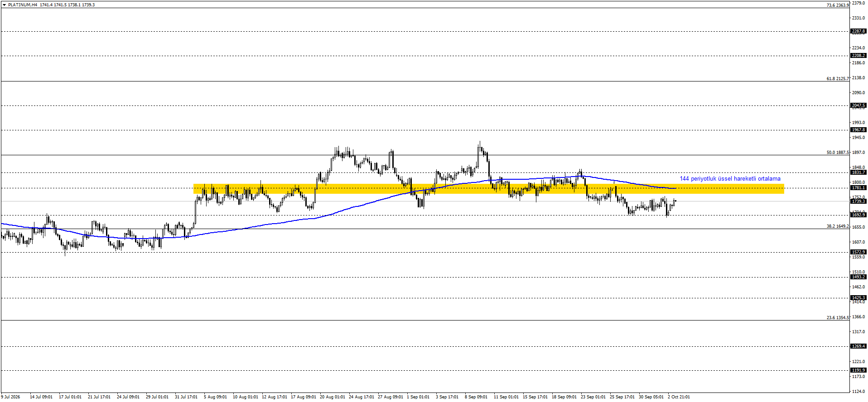Open the PLATINUM,H4 chart dropdown triangle
This screenshot has width=868, height=402.
pos(4,5)
